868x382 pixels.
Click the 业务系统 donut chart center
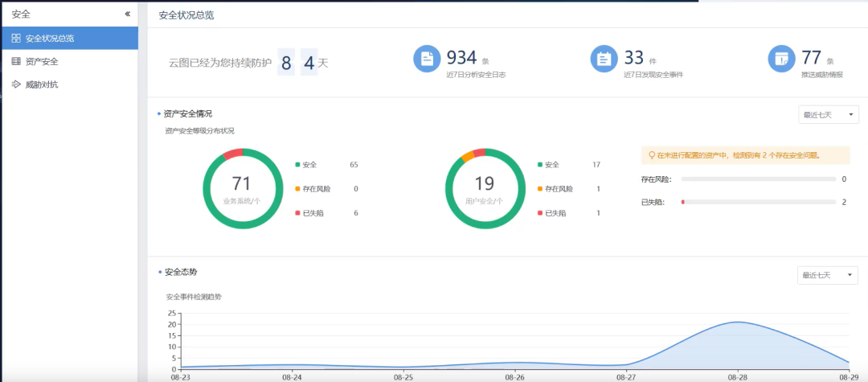(x=241, y=187)
